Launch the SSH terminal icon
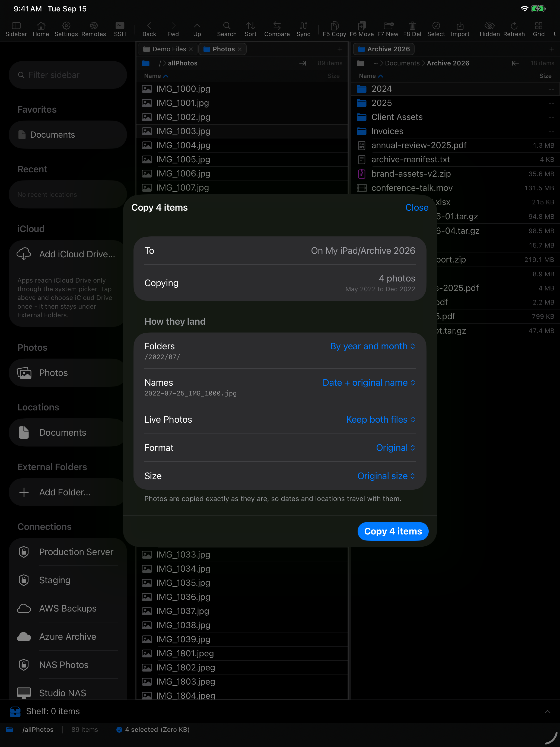The width and height of the screenshot is (560, 747). pos(120,29)
